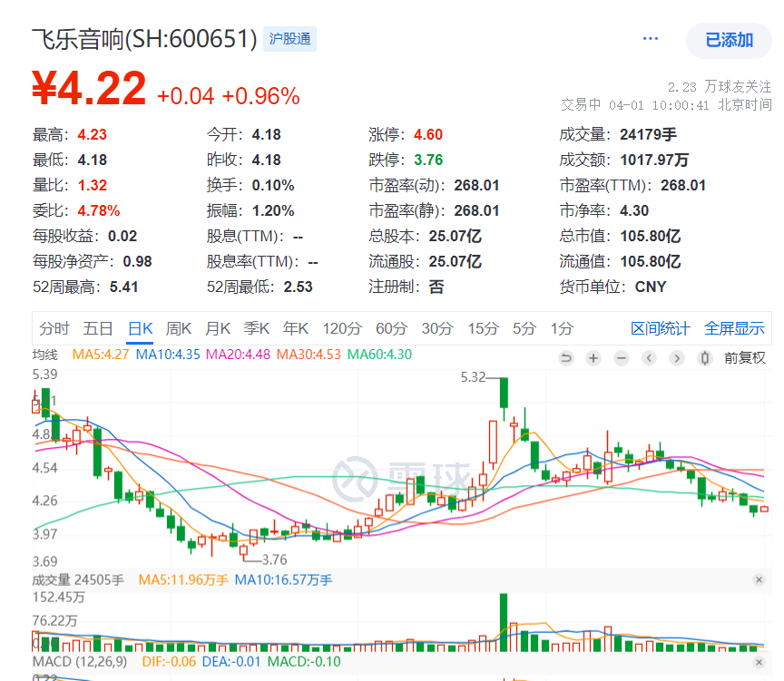Screen dimensions: 784x681
Task: Open the 前复权 adjustment dropdown
Action: coord(744,358)
